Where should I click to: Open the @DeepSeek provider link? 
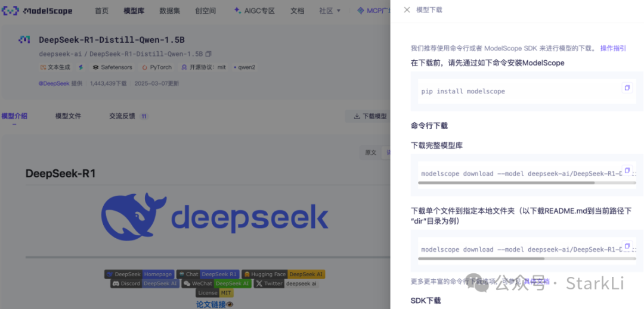point(54,83)
